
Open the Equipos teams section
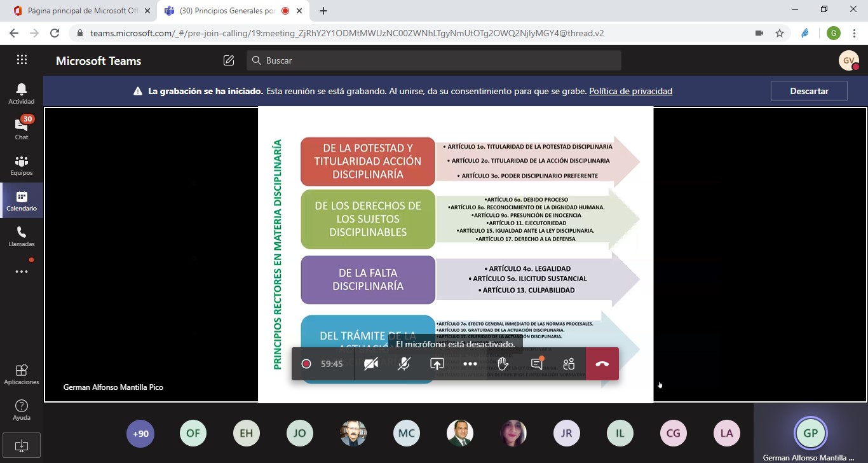click(x=22, y=165)
